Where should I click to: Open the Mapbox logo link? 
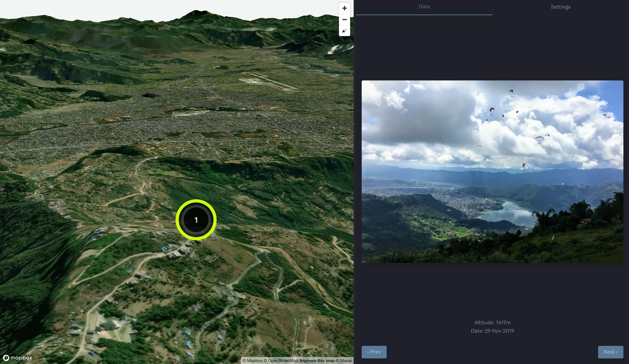(17, 358)
